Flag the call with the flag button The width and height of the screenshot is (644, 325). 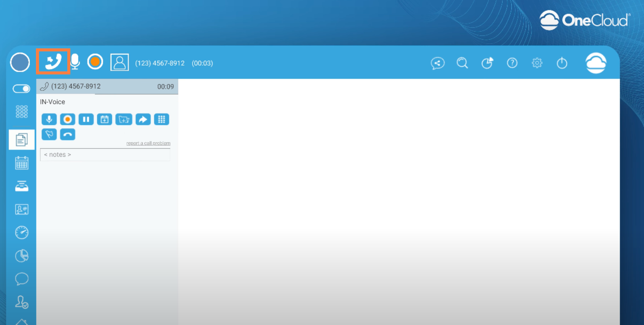tap(49, 134)
